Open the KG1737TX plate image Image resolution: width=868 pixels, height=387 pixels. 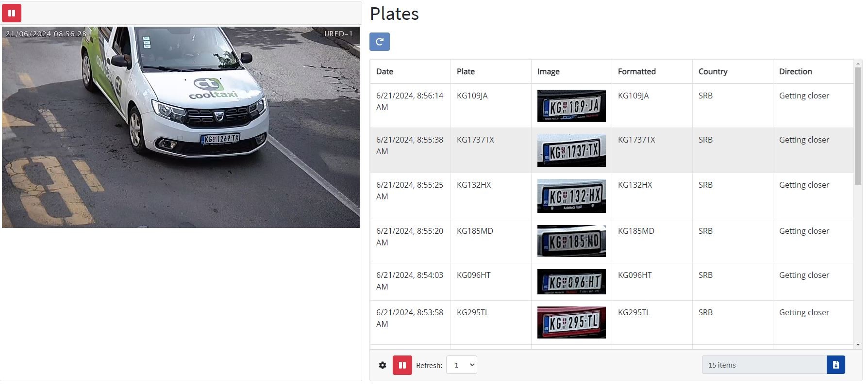point(571,150)
